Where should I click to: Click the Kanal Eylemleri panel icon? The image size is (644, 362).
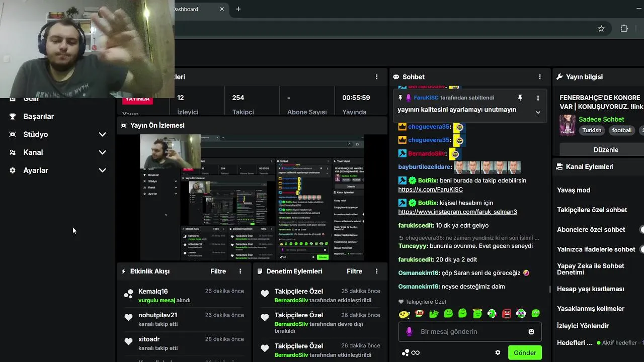tap(559, 166)
